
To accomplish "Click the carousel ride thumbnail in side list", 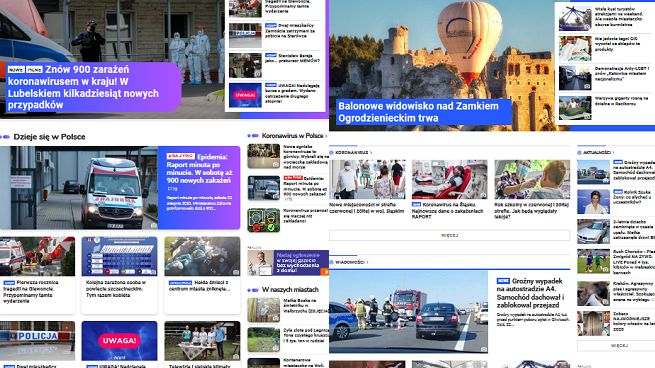I will click(575, 18).
